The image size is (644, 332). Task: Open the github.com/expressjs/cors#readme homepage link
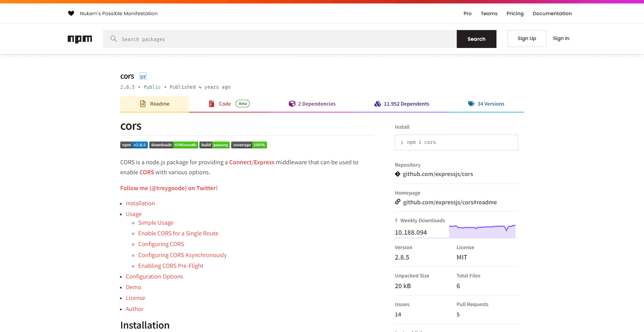coord(450,202)
